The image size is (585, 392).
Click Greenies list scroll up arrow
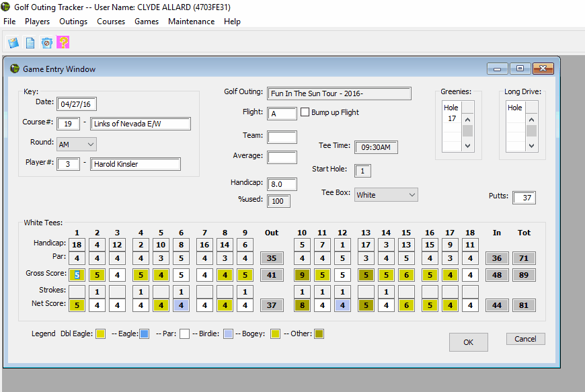tap(467, 120)
